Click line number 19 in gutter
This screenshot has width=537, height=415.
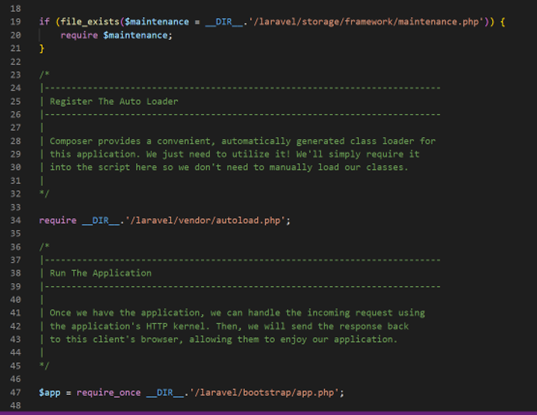pos(15,22)
